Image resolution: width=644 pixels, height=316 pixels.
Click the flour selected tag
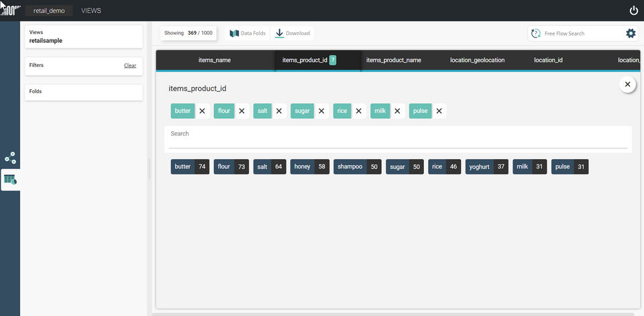tap(224, 111)
